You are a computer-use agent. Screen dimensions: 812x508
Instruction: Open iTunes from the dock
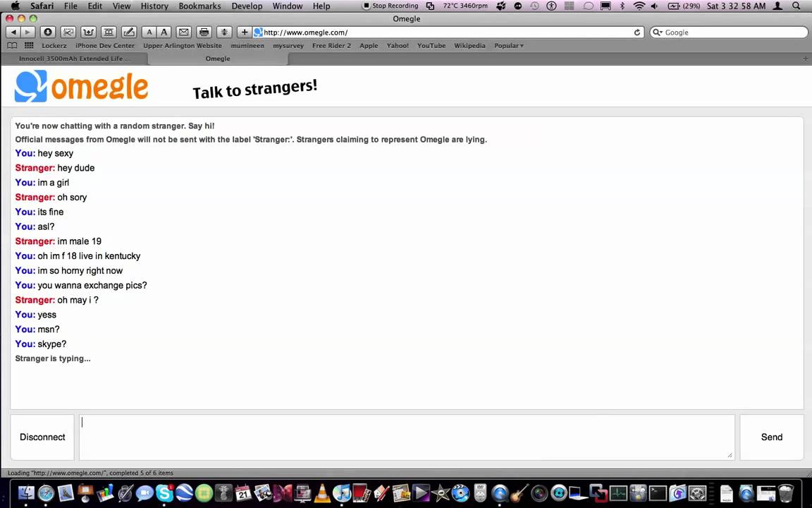pyautogui.click(x=342, y=493)
